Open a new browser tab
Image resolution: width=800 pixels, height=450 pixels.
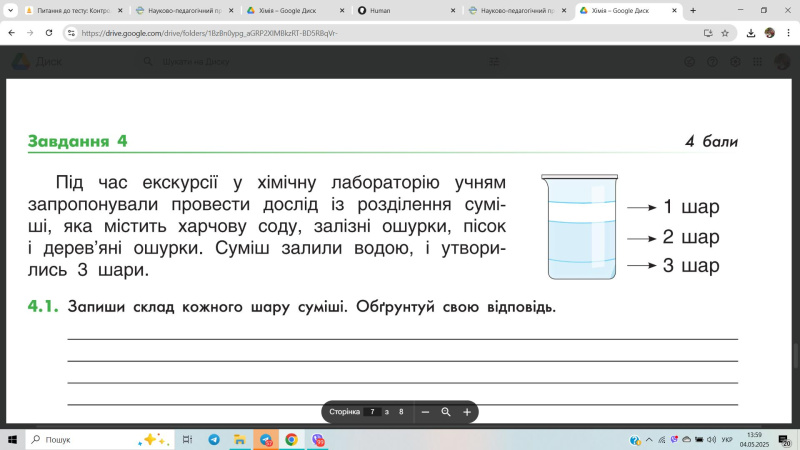(693, 10)
